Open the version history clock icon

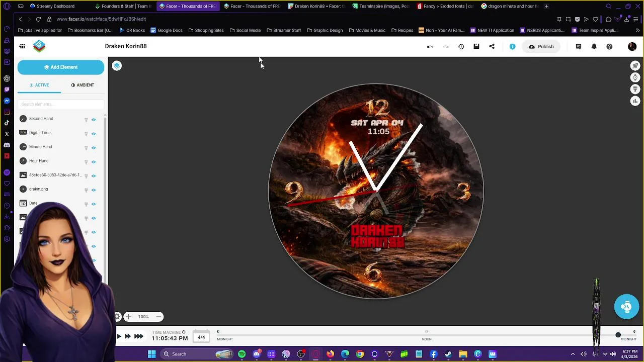pyautogui.click(x=461, y=46)
